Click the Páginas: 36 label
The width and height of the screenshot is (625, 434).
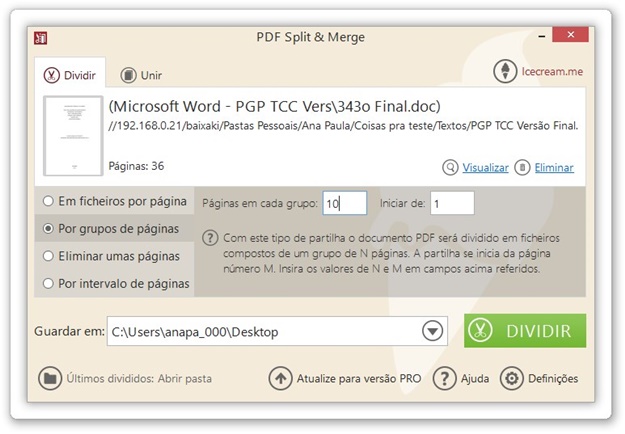(x=136, y=166)
